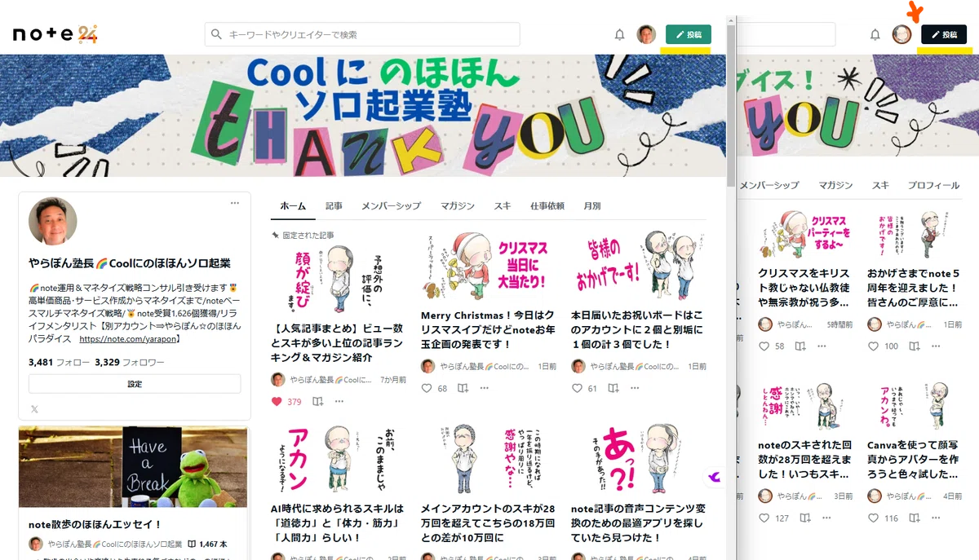The width and height of the screenshot is (979, 560).
Task: Bookmark the note 5周年 article in right window
Action: click(913, 346)
